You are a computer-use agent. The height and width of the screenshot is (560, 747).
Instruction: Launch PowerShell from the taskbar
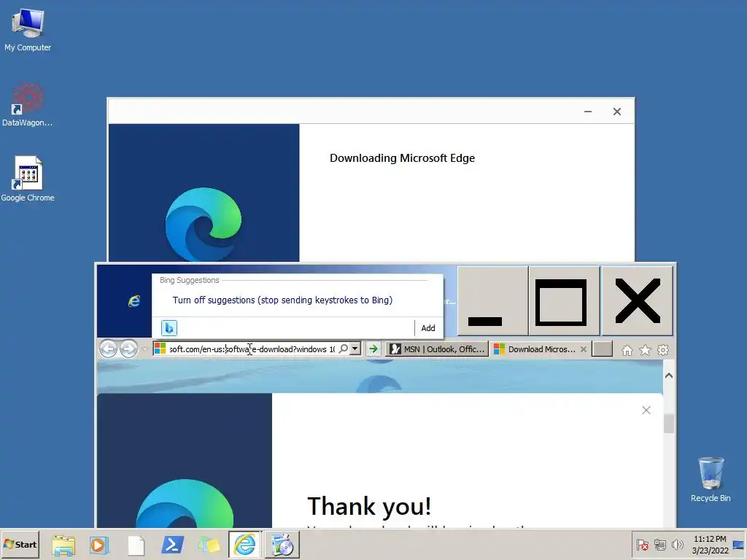[x=172, y=544]
